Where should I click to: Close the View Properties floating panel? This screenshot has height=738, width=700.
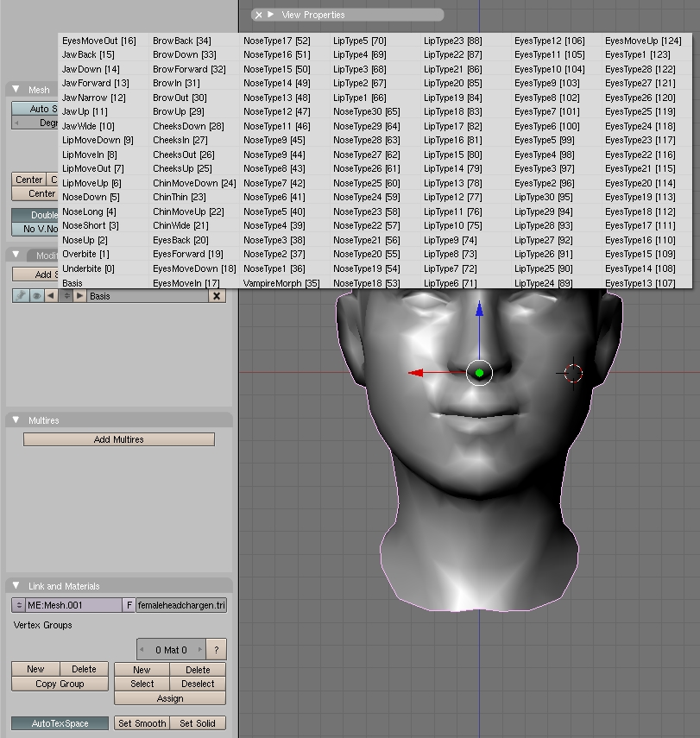[258, 15]
